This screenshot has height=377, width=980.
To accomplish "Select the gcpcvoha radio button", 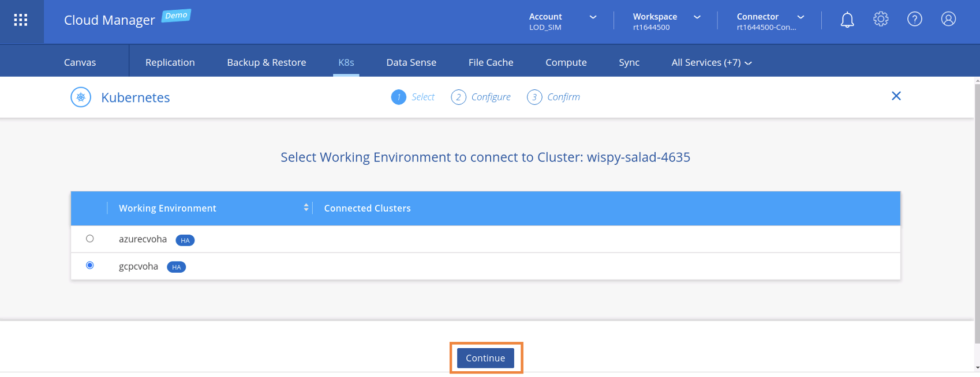I will [89, 265].
